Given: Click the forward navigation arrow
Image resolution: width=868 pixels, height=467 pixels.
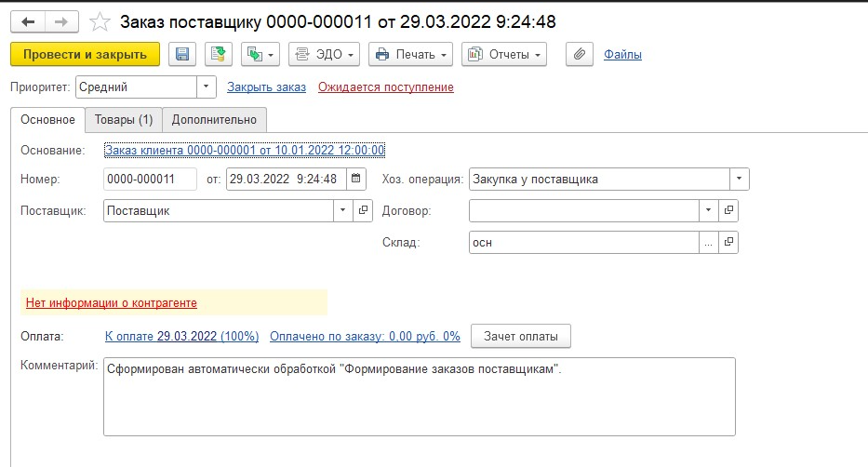Looking at the screenshot, I should pos(61,22).
